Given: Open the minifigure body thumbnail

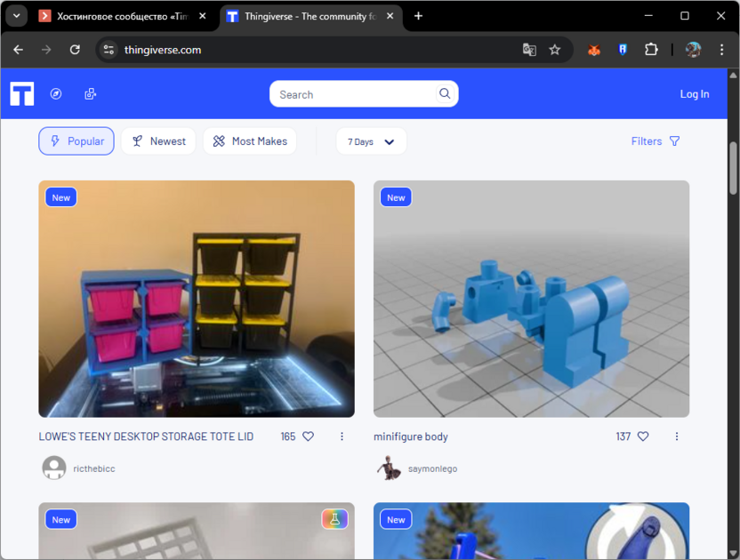Looking at the screenshot, I should click(531, 299).
